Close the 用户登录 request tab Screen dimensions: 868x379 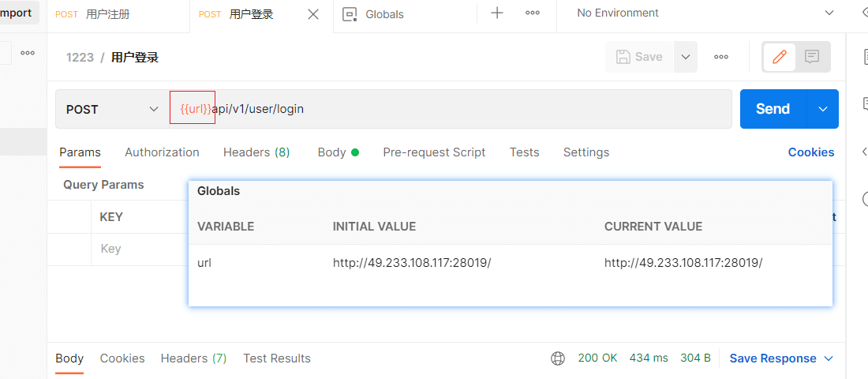313,14
